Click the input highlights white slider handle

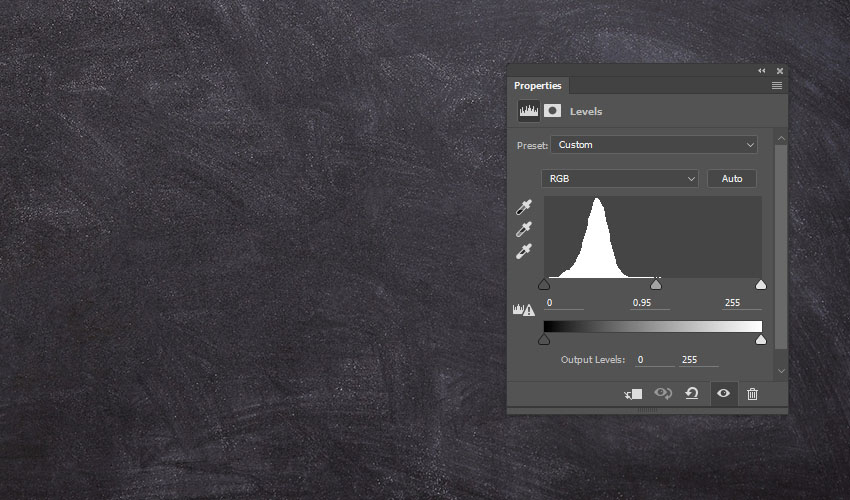point(761,284)
